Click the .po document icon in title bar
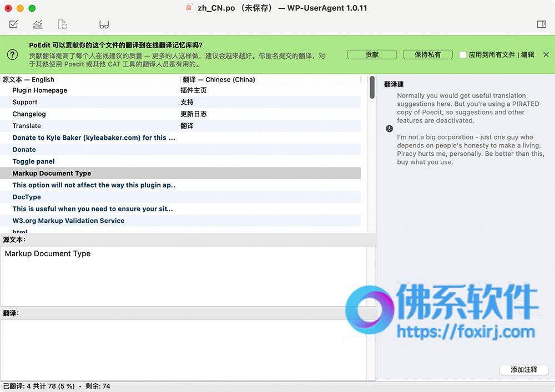This screenshot has height=392, width=555. (190, 8)
